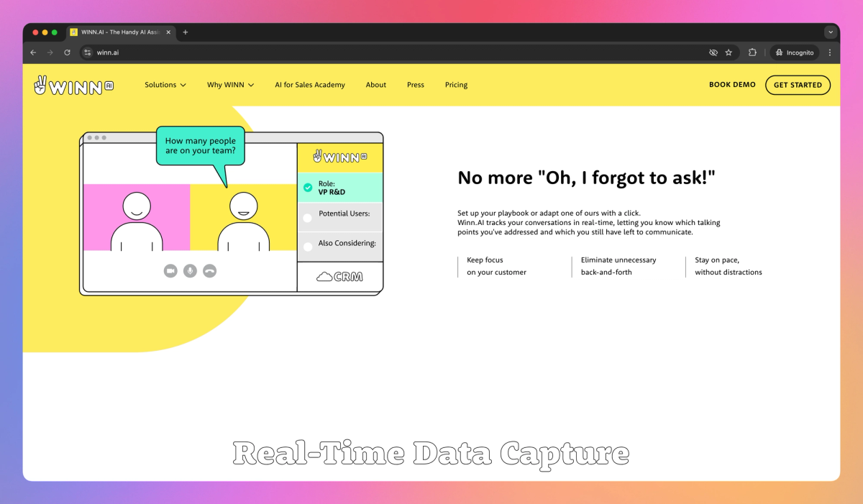This screenshot has height=504, width=863.
Task: Click the person on yellow background
Action: pos(243,221)
